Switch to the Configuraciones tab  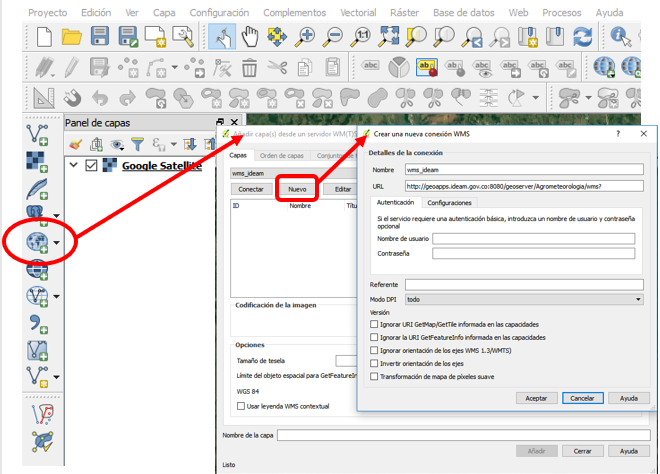pos(449,202)
